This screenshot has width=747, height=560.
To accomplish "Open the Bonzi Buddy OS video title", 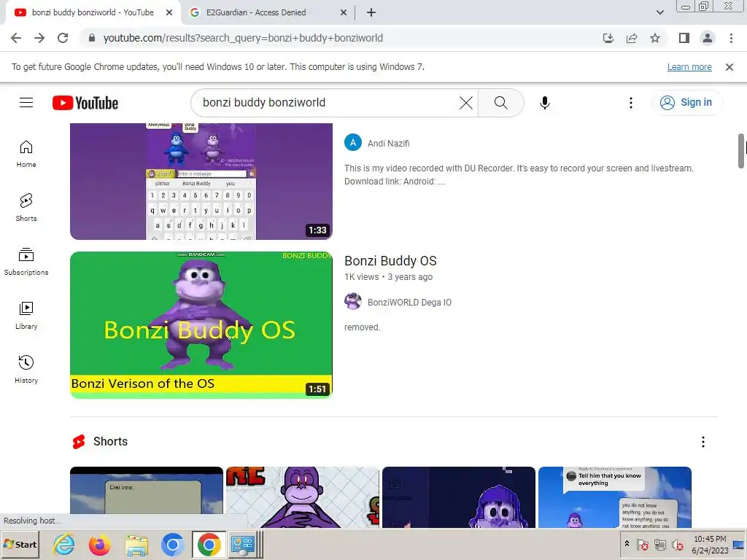I will click(x=390, y=261).
